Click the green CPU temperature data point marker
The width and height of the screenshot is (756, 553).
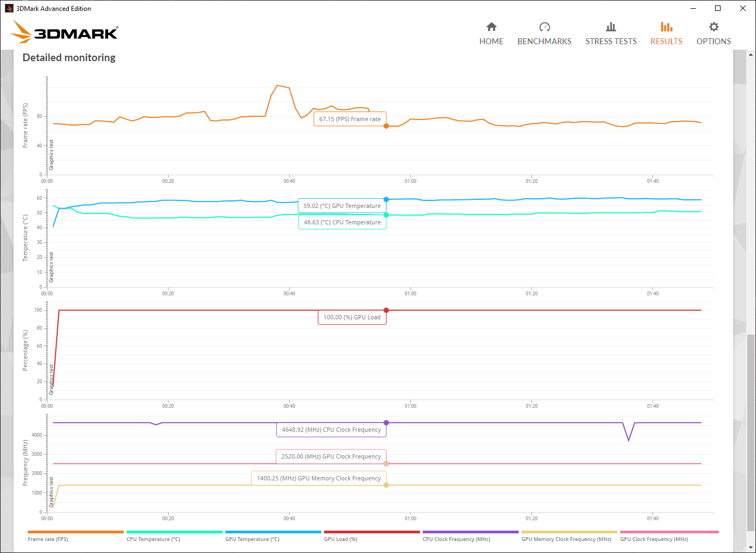click(x=386, y=215)
